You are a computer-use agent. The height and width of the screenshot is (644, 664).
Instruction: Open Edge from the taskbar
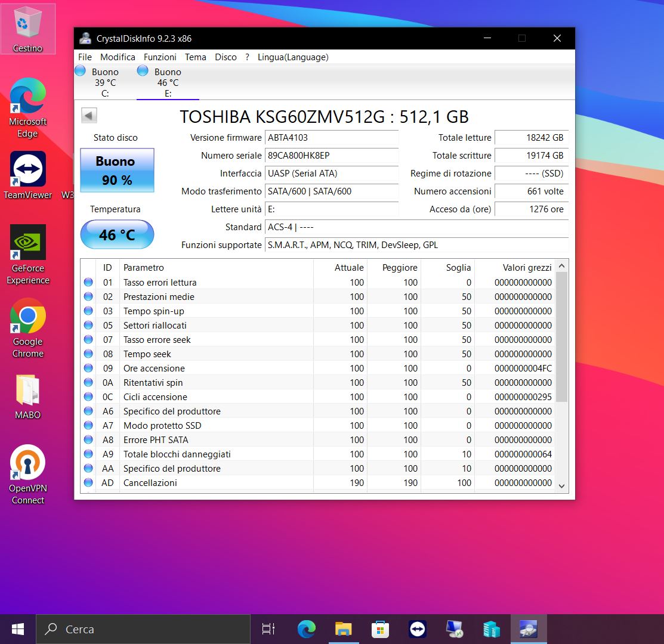pyautogui.click(x=306, y=629)
